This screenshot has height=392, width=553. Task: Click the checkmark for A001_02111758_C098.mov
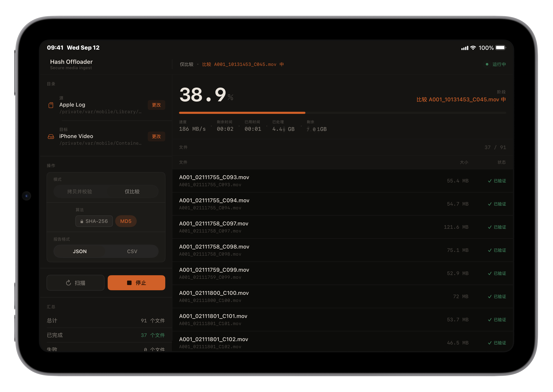[x=490, y=250]
